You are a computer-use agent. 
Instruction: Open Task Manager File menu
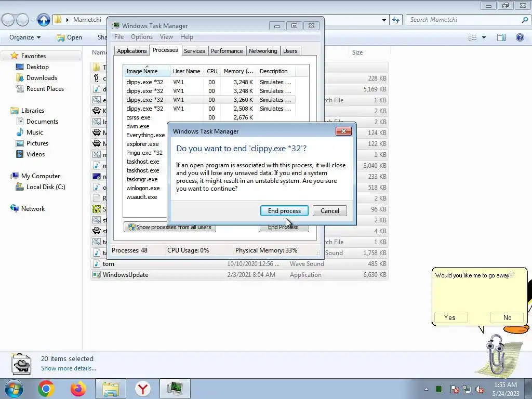119,37
